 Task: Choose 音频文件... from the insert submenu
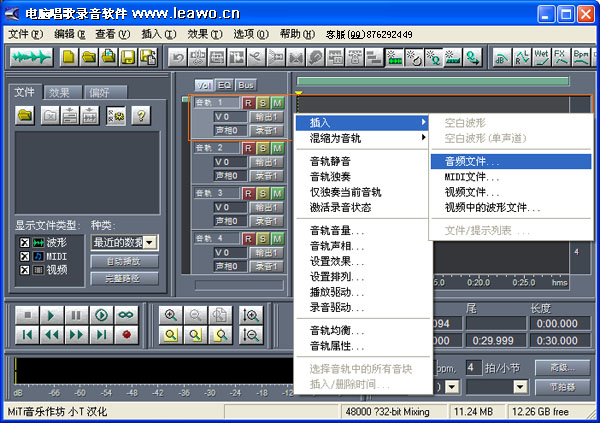click(511, 162)
